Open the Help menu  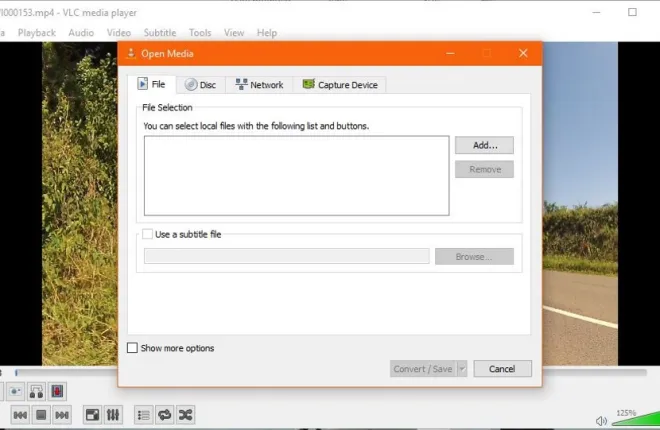[x=267, y=32]
